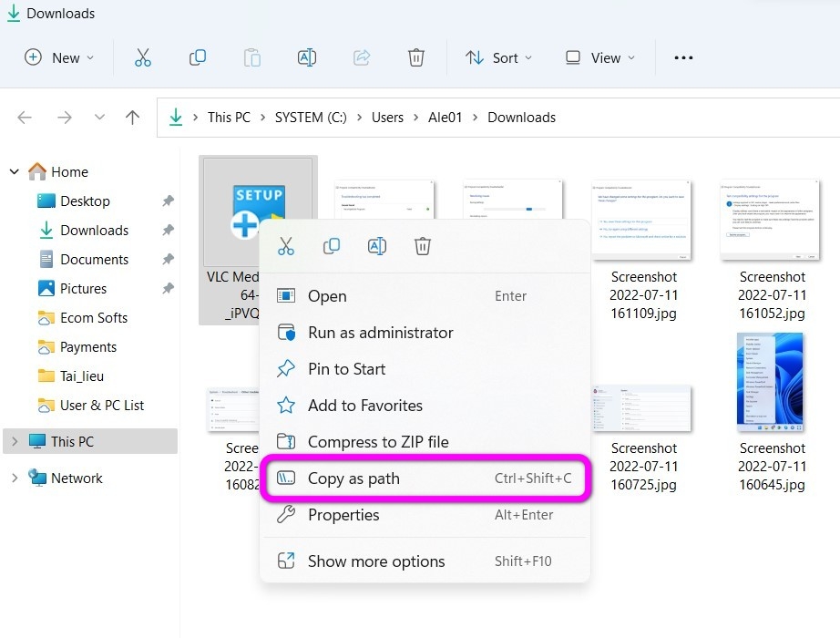Open the See more (...) toolbar menu
The height and width of the screenshot is (638, 840).
[683, 57]
